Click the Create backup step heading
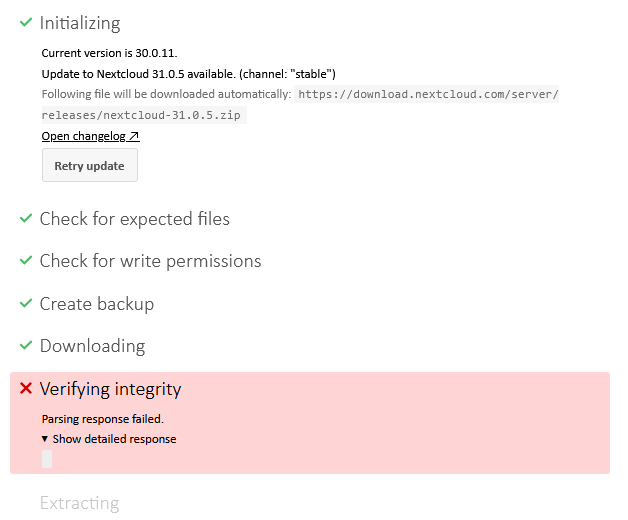628x520 pixels. coord(97,304)
